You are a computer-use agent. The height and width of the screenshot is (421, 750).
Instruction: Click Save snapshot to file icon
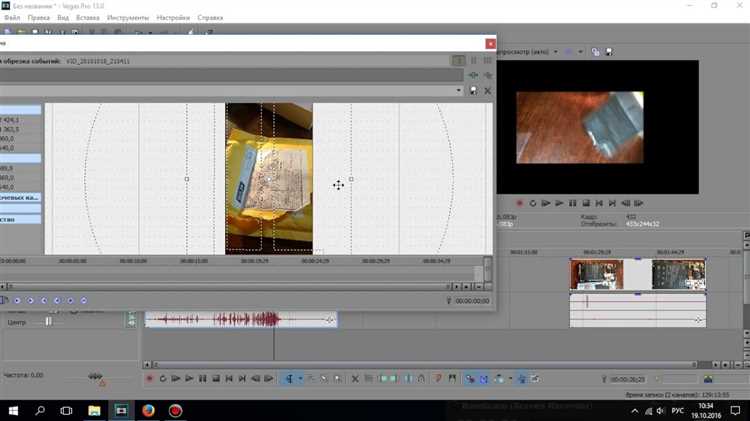[609, 52]
